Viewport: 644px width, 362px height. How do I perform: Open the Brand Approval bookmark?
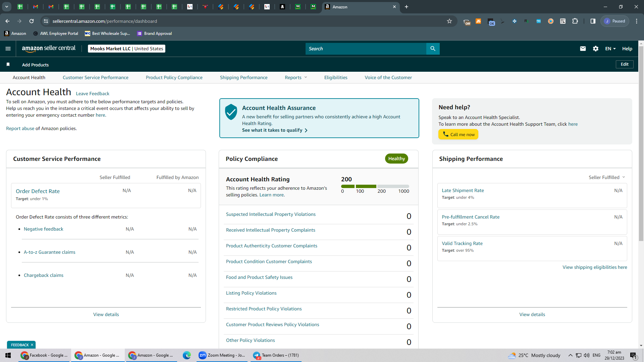tap(154, 34)
